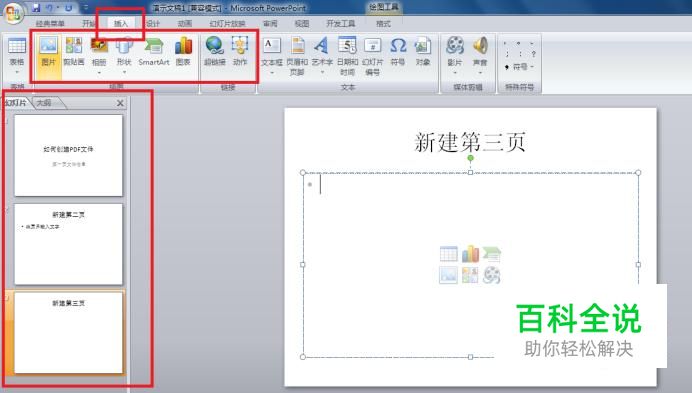
Task: Open the 幻灯片放映 Slide Show tab
Action: [x=227, y=23]
